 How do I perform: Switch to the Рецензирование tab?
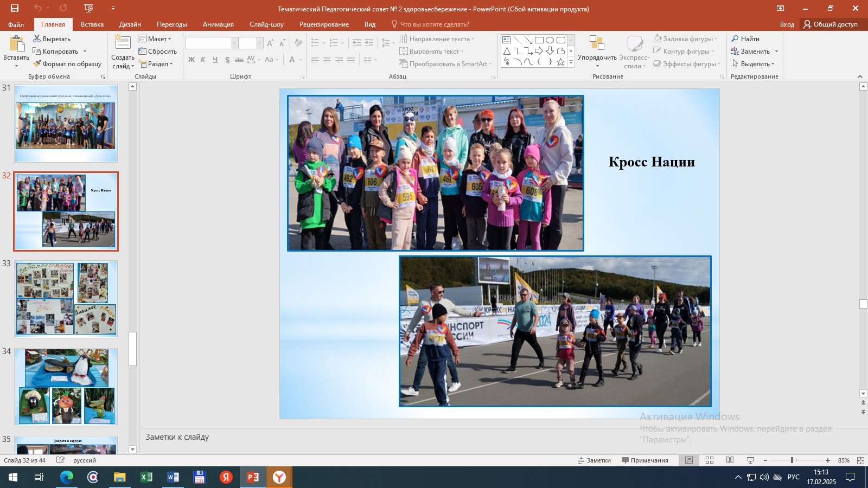click(324, 24)
